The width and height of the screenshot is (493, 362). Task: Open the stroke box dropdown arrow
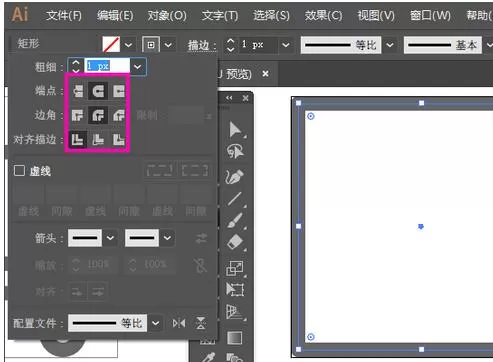click(168, 45)
